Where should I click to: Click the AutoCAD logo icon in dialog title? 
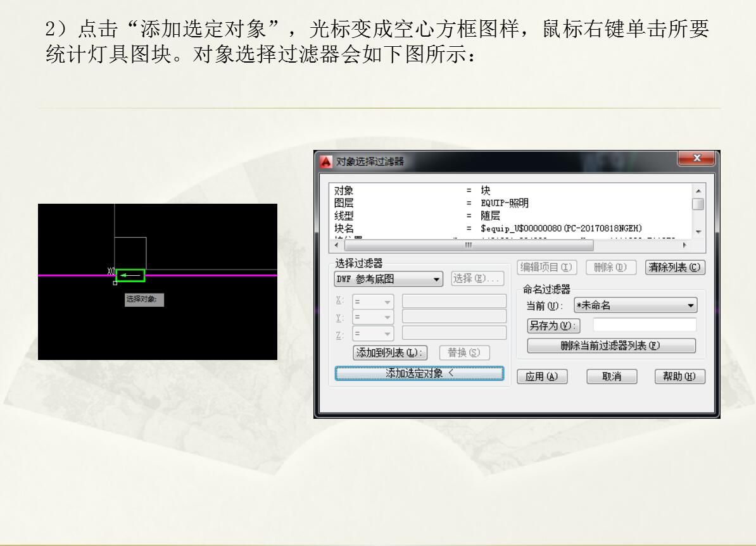point(326,161)
